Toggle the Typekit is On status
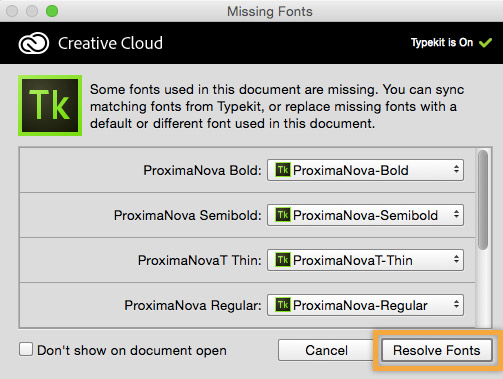Viewport: 503px width, 379px height. coord(451,43)
